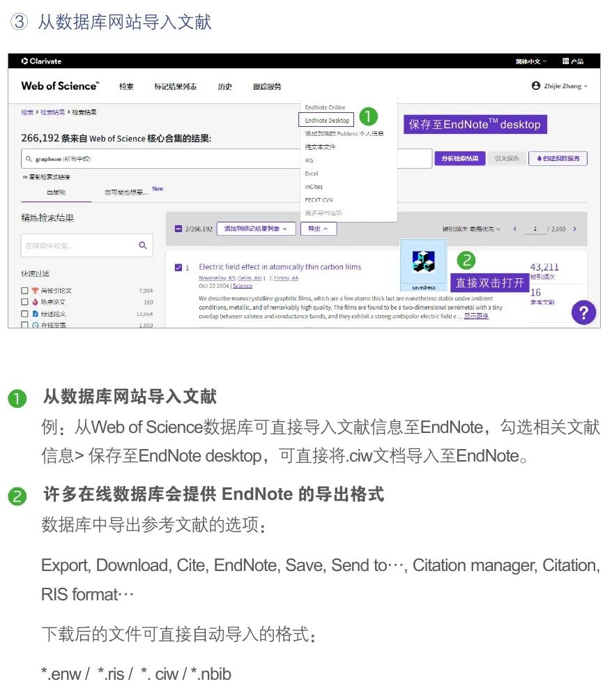Open the 跟踪服务 nav menu
This screenshot has height=700, width=612.
pyautogui.click(x=267, y=86)
